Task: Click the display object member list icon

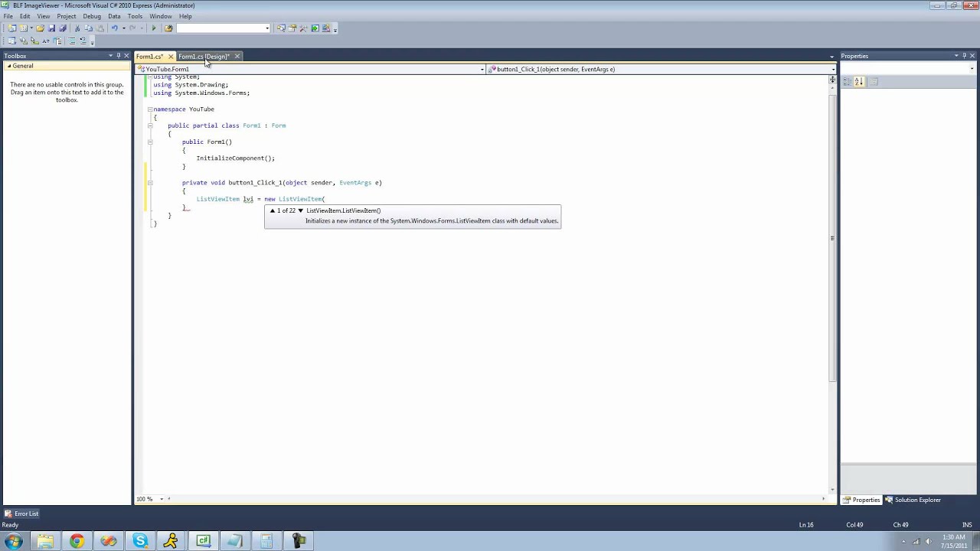Action: point(12,41)
